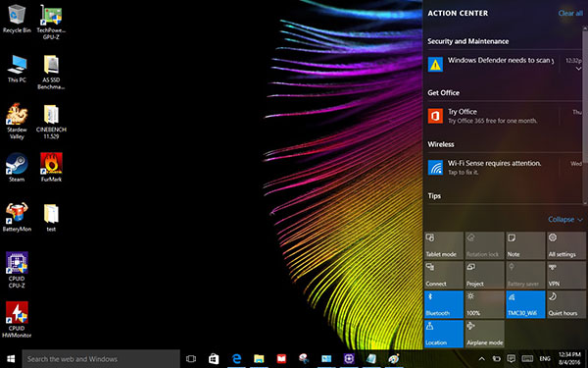Toggle Tablet mode quick action
The image size is (588, 368).
pos(444,245)
